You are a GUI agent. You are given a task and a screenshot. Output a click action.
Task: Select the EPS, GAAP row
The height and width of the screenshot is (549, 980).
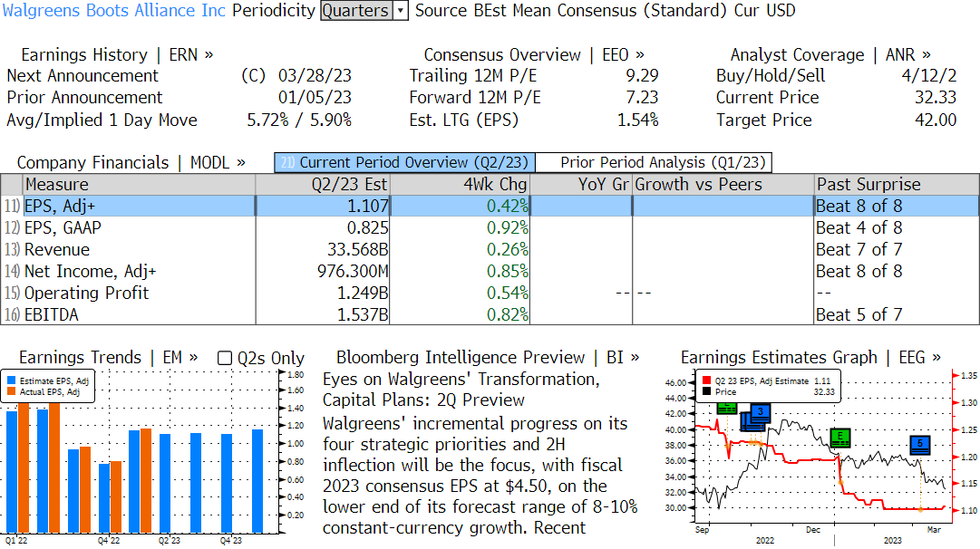pyautogui.click(x=490, y=228)
